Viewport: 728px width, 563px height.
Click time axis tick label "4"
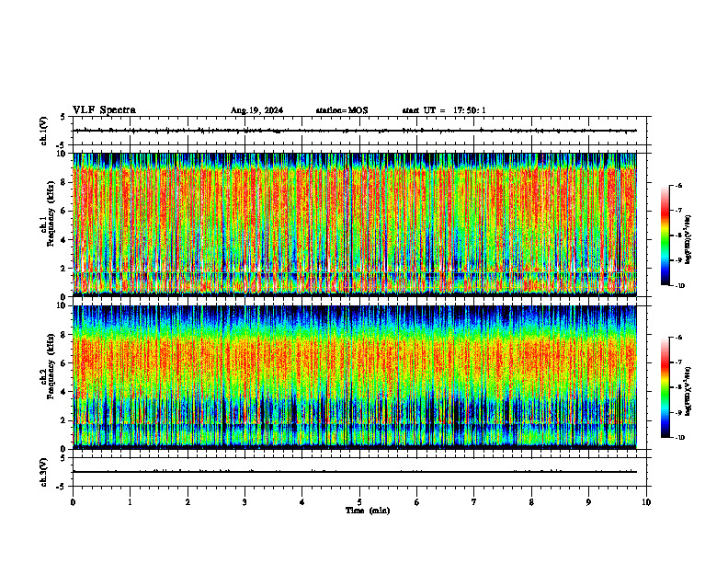[302, 502]
